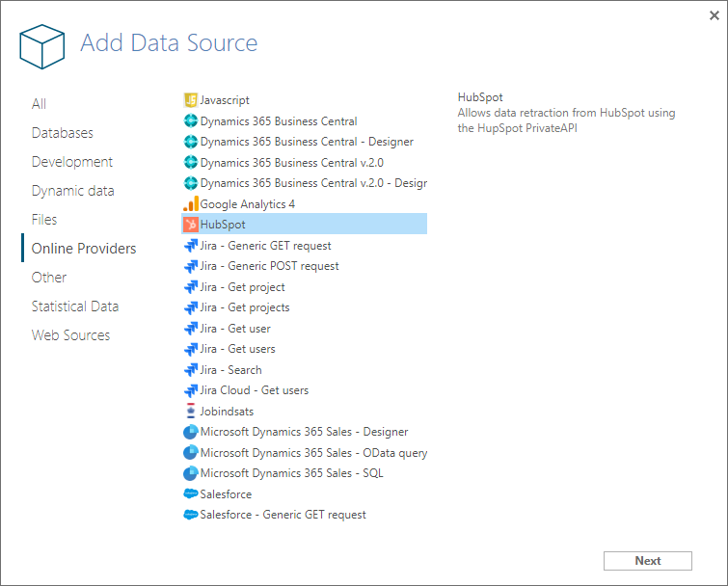This screenshot has width=728, height=586.
Task: Click the orange HubSpot icon
Action: tap(190, 225)
